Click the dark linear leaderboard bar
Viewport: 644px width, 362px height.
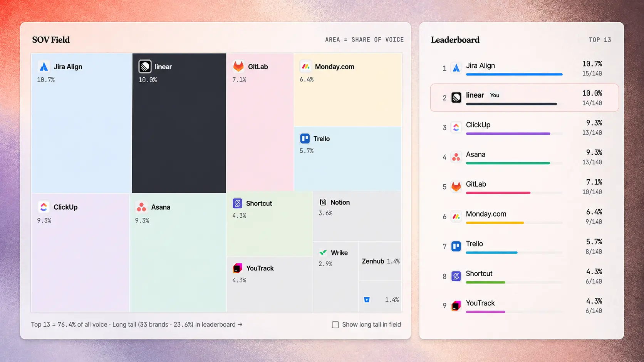point(512,104)
